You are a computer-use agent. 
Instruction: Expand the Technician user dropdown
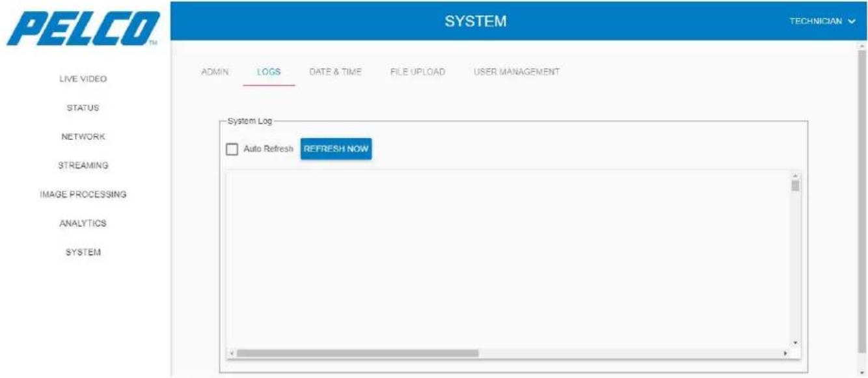tap(822, 21)
